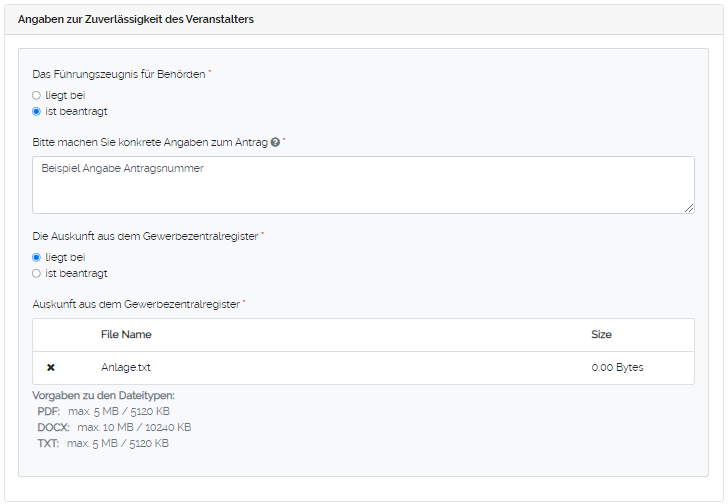Select 'liegt bei' for the Führungszeugnis
This screenshot has height=504, width=728.
[37, 95]
